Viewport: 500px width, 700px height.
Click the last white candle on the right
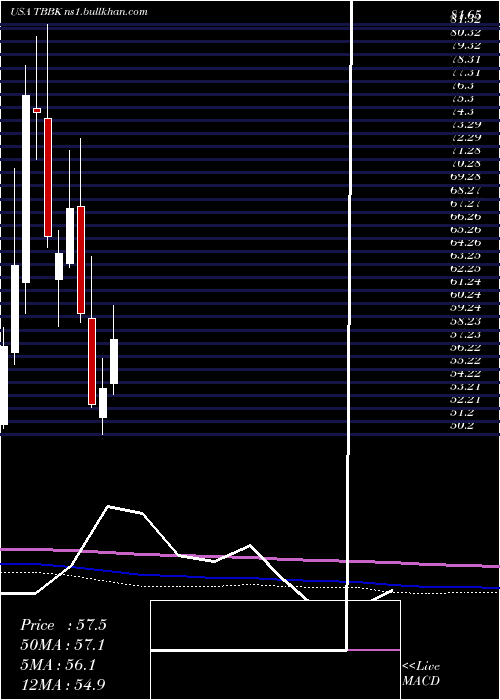[114, 361]
